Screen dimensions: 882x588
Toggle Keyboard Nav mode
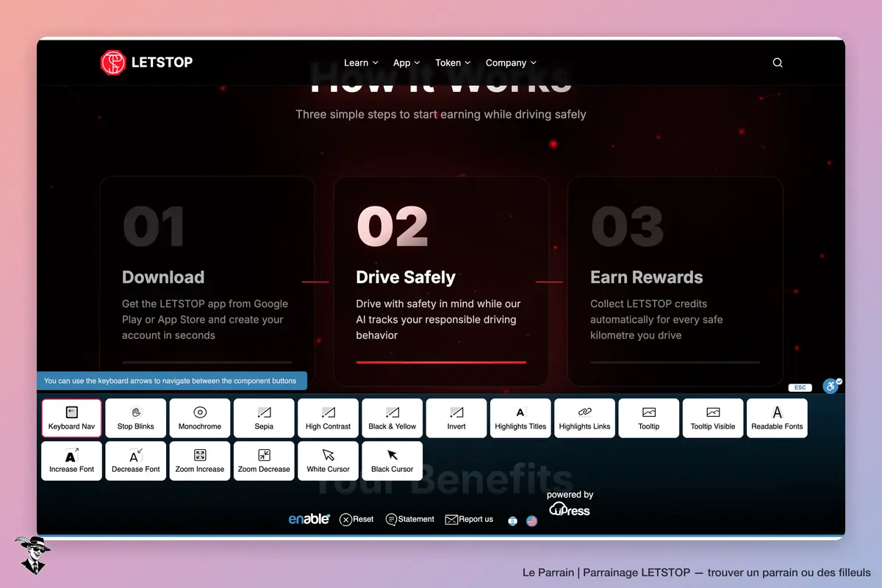coord(72,418)
